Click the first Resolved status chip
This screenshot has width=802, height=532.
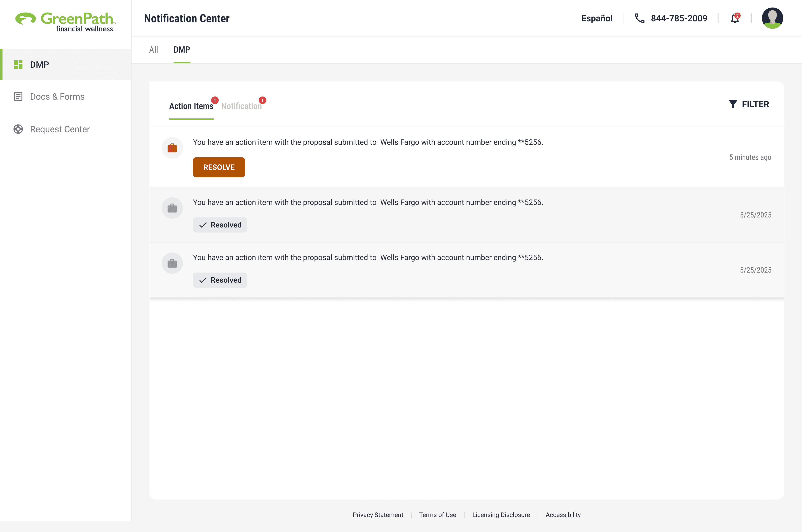[220, 225]
